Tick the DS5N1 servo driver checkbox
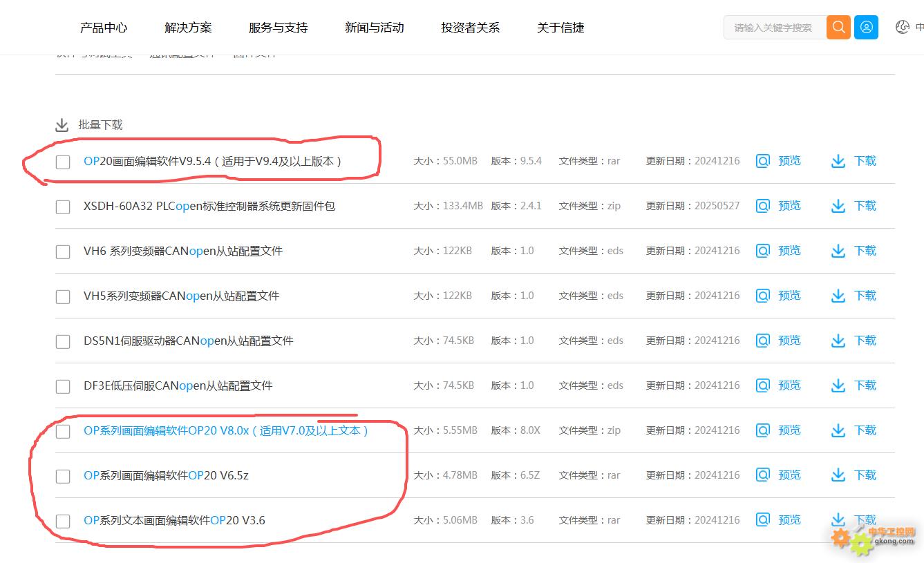 (63, 342)
